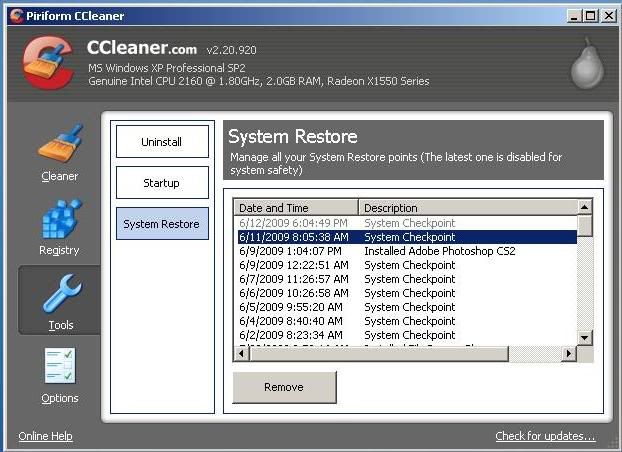622x452 pixels.
Task: Click the list scroll down arrow
Action: pos(585,338)
